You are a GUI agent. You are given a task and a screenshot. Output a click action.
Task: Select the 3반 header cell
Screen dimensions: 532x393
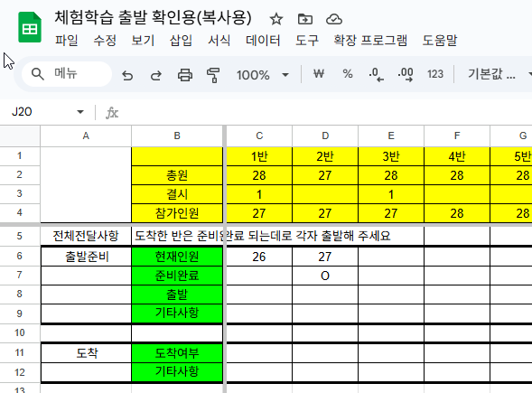coord(391,156)
